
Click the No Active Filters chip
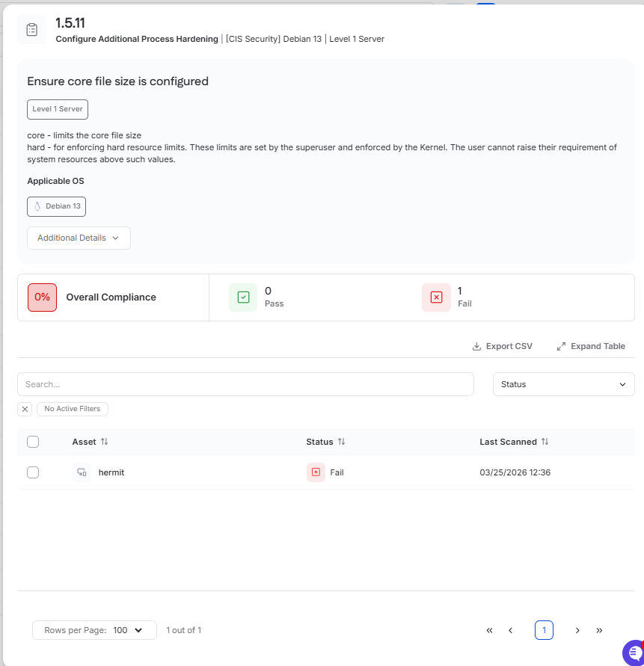(x=73, y=409)
